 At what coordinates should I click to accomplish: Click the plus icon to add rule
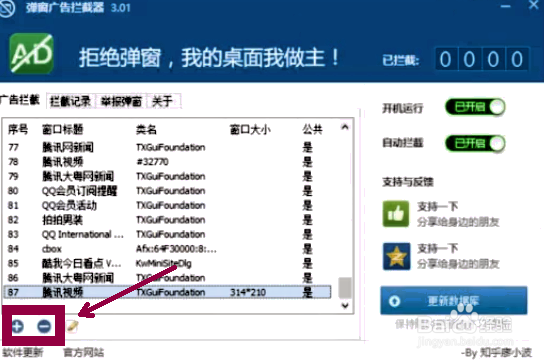tap(17, 326)
